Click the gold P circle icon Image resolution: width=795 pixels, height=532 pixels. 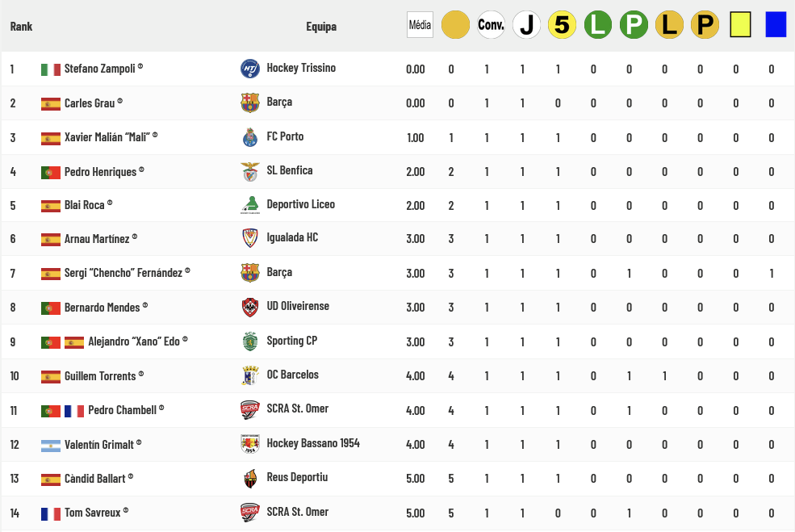click(x=705, y=25)
